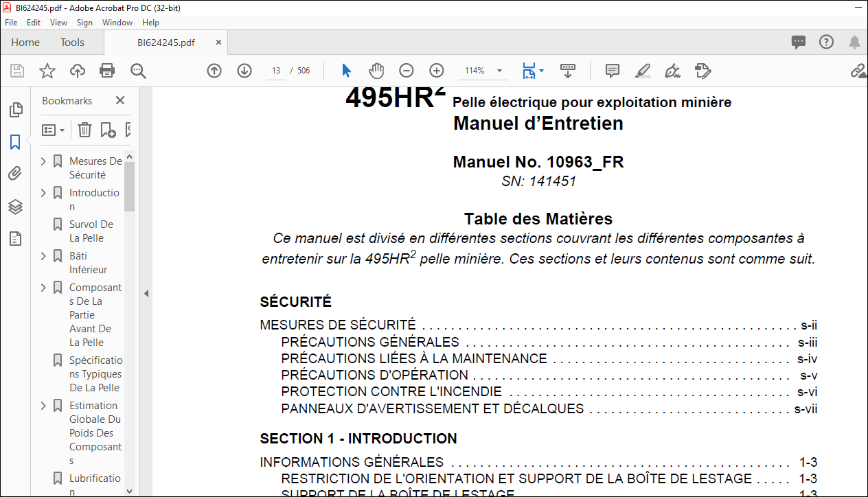Click PRÉCAUTIONS GÉNÉRALES contents entry
868x497 pixels.
tap(370, 342)
